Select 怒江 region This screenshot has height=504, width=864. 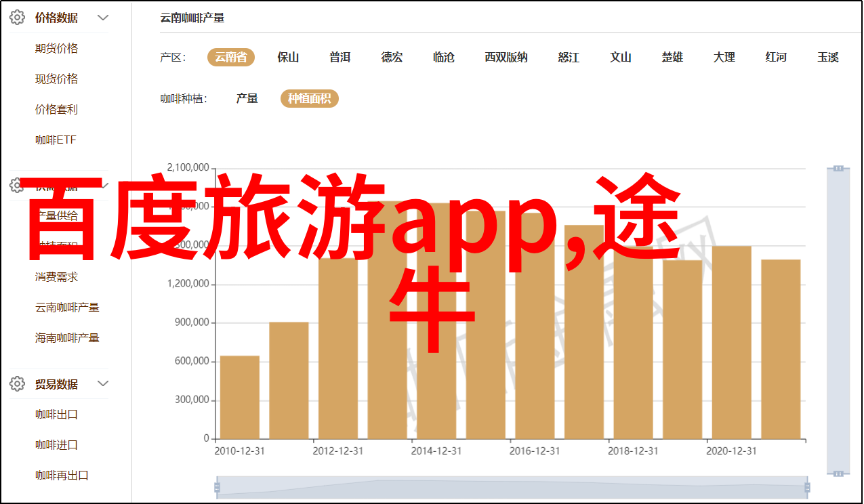[569, 58]
